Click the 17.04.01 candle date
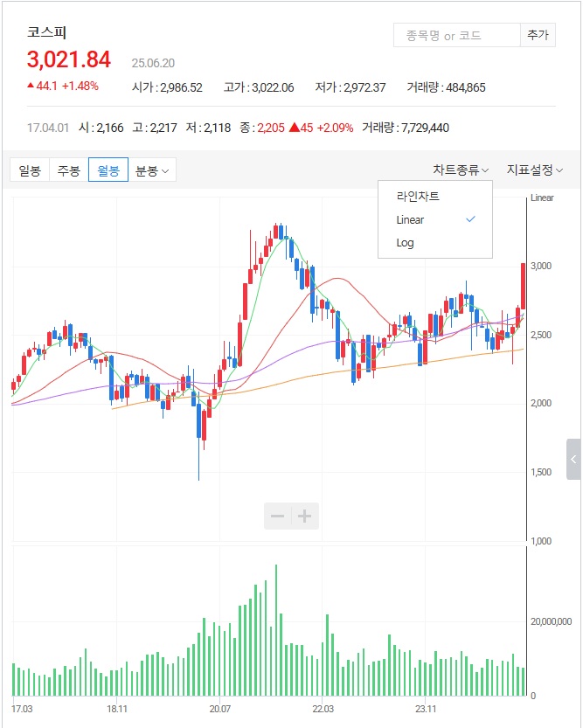The height and width of the screenshot is (728, 583). (48, 128)
